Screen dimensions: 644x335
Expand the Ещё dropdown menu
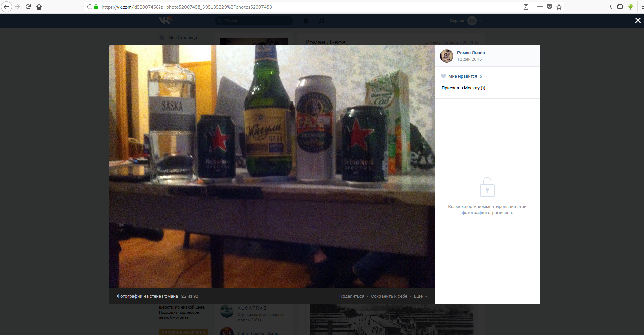point(420,296)
